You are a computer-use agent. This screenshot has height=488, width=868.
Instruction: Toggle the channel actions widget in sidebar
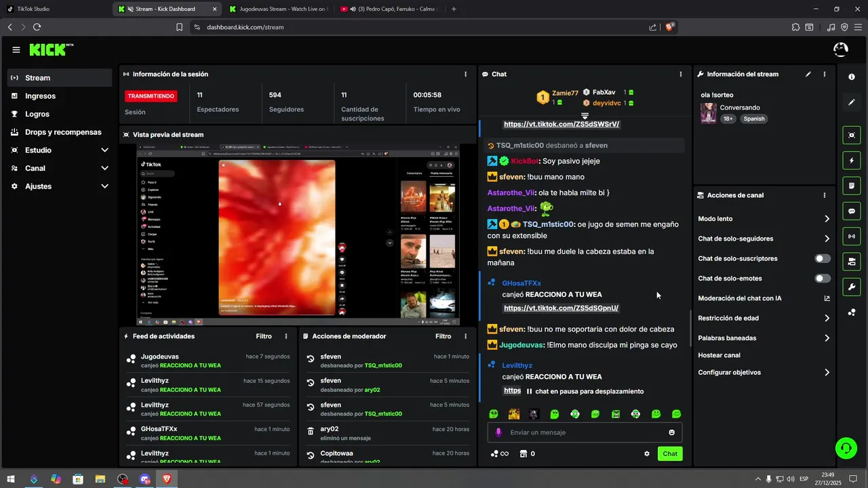click(852, 262)
